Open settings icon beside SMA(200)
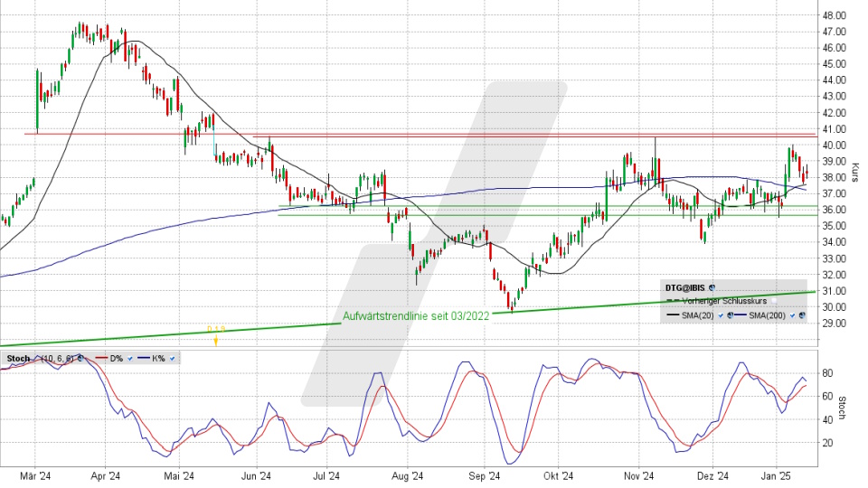 [x=802, y=315]
